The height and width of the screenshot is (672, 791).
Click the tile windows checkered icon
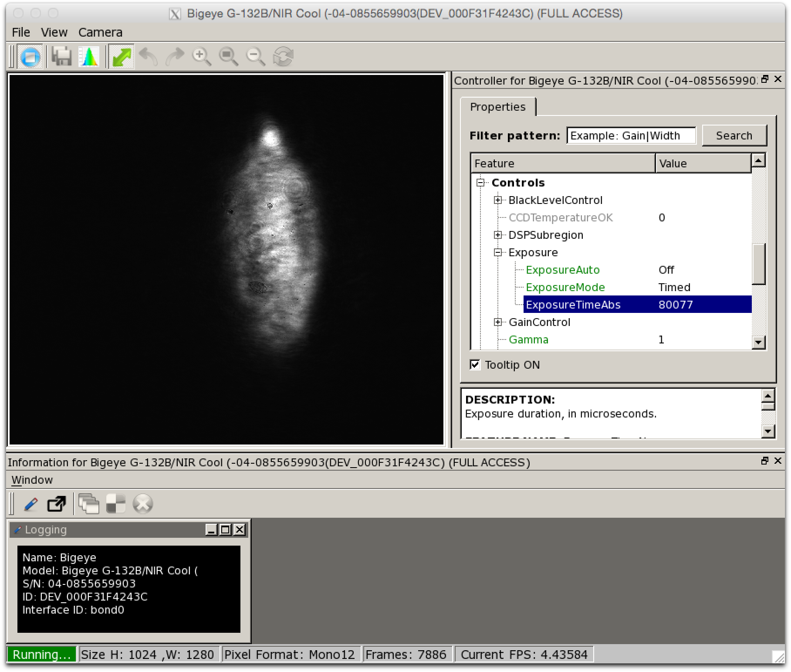point(116,504)
